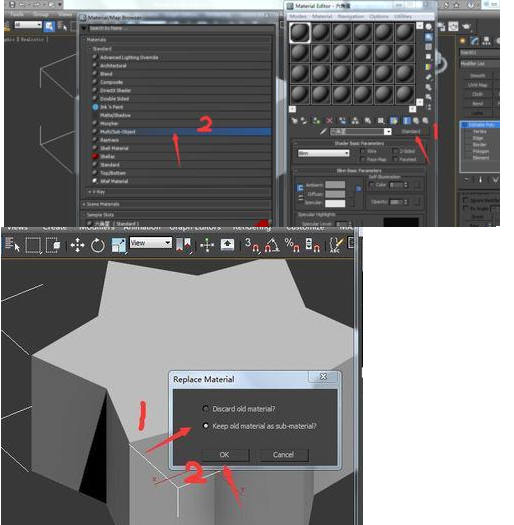Open the Modify tab in command panel
The width and height of the screenshot is (514, 525).
click(x=474, y=41)
